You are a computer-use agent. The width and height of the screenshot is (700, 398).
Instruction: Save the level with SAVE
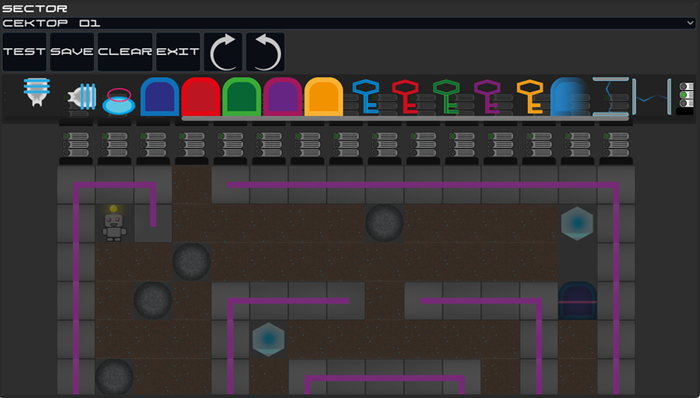[72, 52]
